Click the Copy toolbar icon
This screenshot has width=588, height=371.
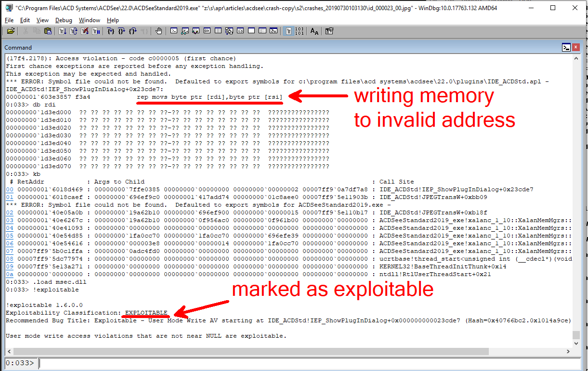click(37, 31)
